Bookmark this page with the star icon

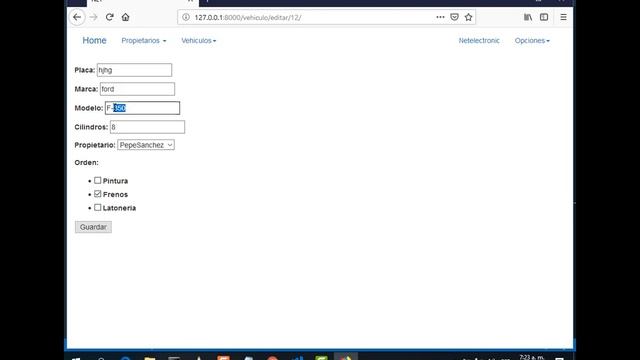(469, 17)
